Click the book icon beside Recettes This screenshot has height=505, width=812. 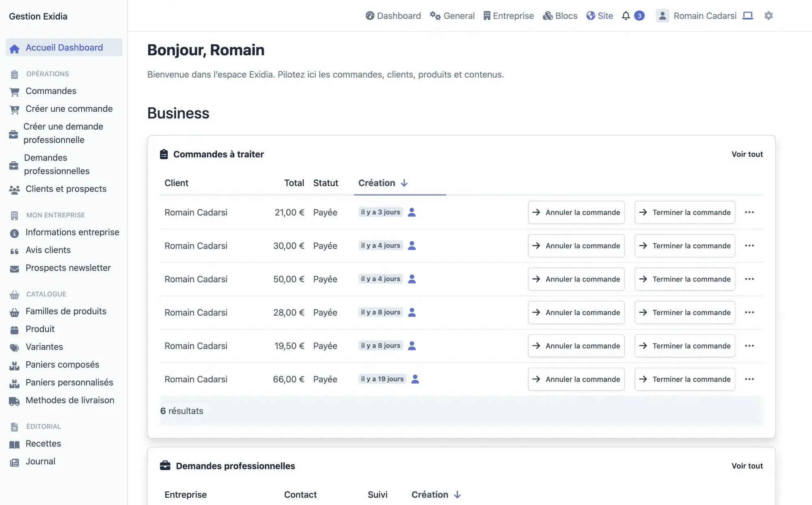[x=14, y=444]
